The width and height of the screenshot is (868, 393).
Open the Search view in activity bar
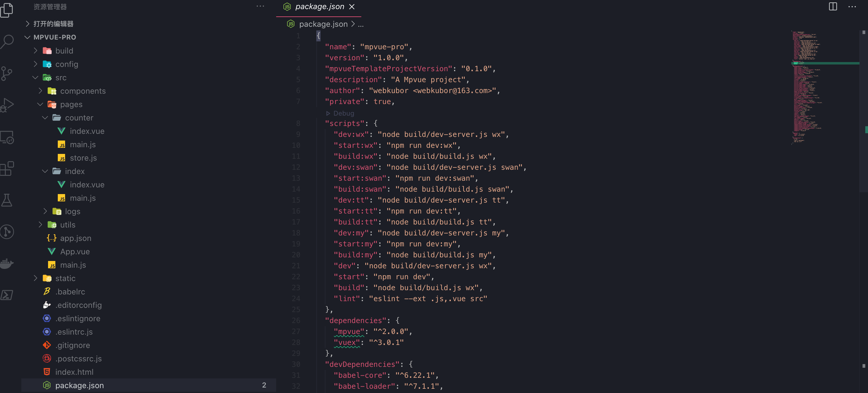click(x=7, y=41)
